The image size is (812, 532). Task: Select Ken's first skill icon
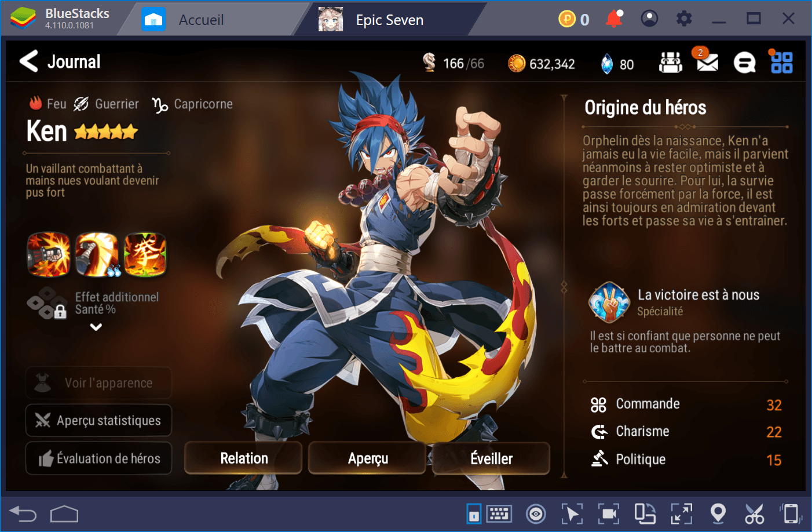[x=49, y=254]
